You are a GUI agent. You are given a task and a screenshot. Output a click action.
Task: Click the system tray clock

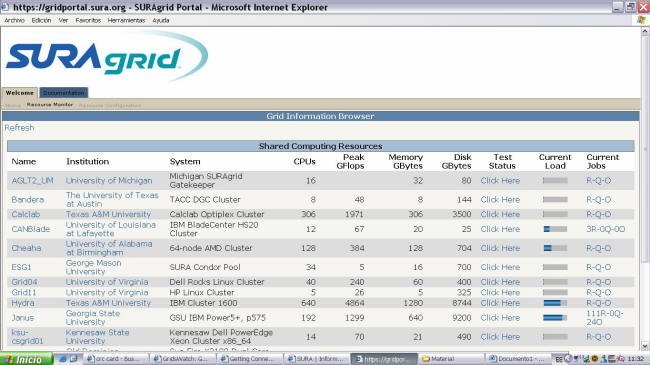[635, 359]
